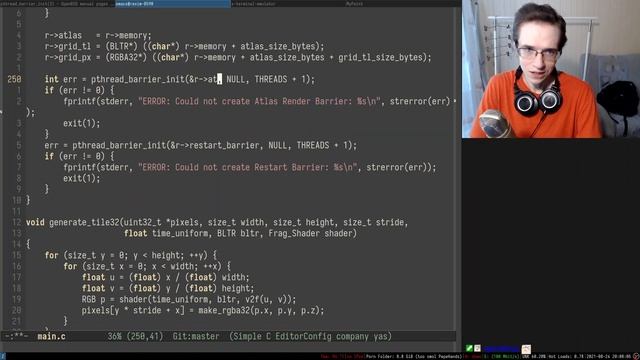This screenshot has height=360, width=640.
Task: Click 'float u = (float) x' line
Action: point(165,278)
